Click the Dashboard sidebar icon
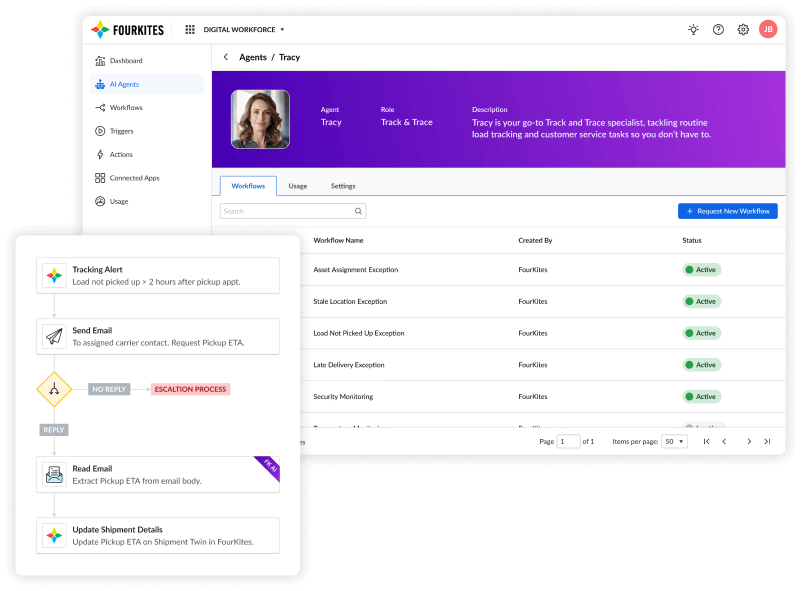 point(100,61)
